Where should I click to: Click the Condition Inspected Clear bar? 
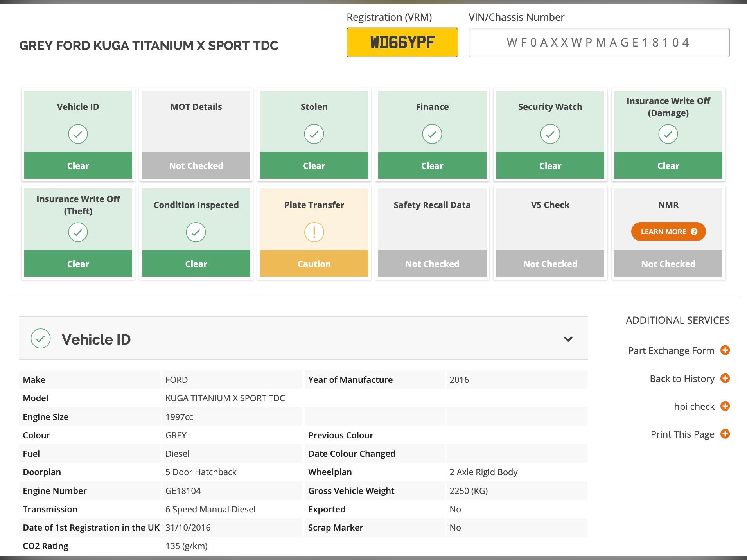[196, 264]
